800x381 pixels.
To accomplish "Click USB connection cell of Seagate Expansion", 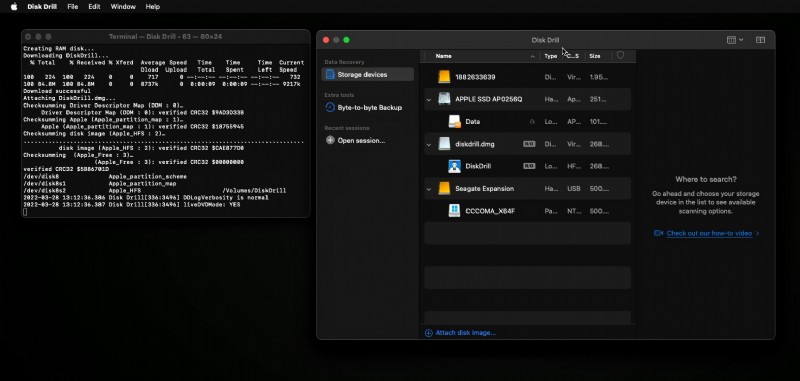I will [573, 189].
